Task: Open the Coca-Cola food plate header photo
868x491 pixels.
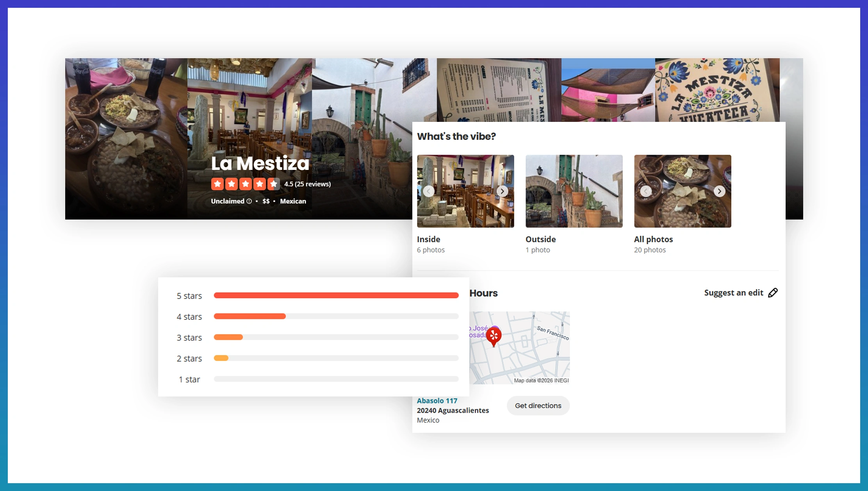Action: pos(126,139)
